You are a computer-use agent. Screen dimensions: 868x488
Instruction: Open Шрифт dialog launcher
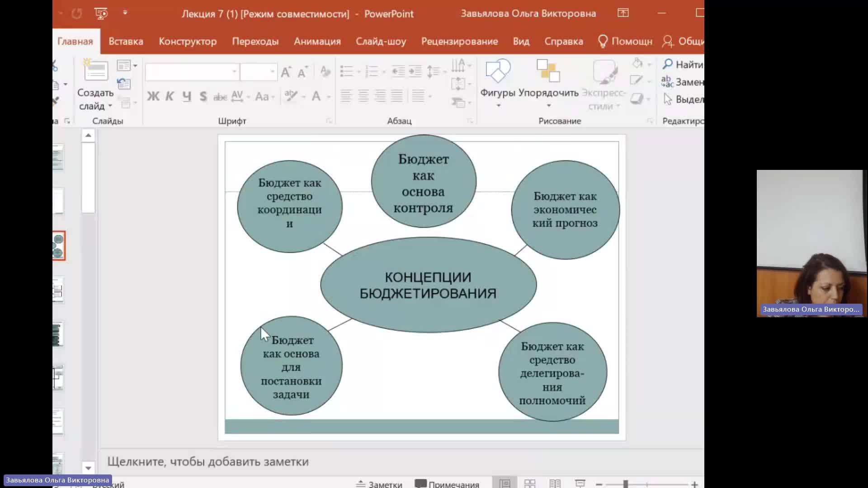pyautogui.click(x=329, y=121)
